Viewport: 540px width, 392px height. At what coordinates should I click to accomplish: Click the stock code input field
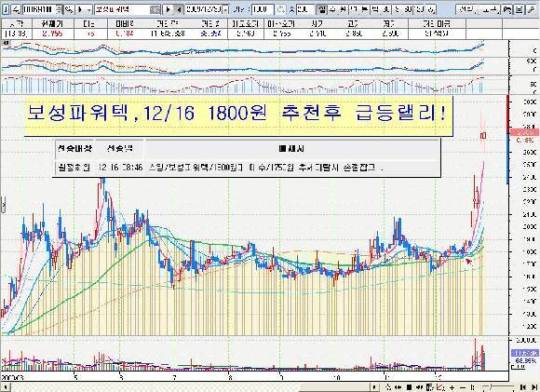[38, 9]
